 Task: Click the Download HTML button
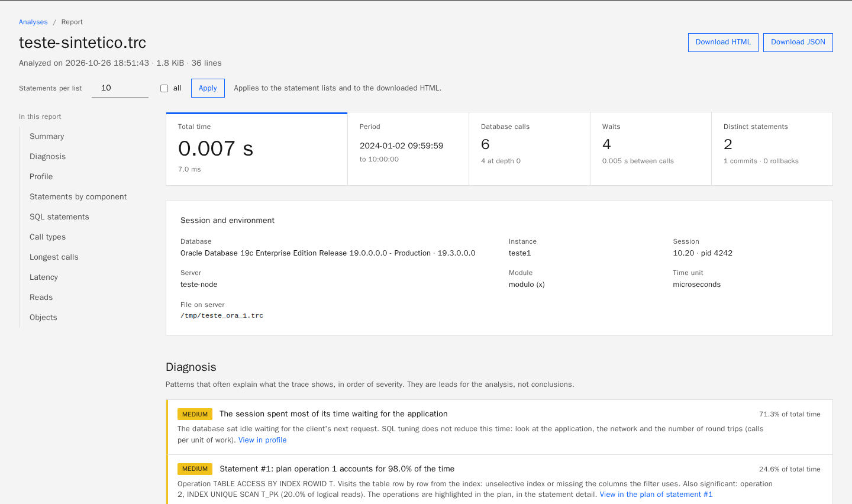click(723, 42)
